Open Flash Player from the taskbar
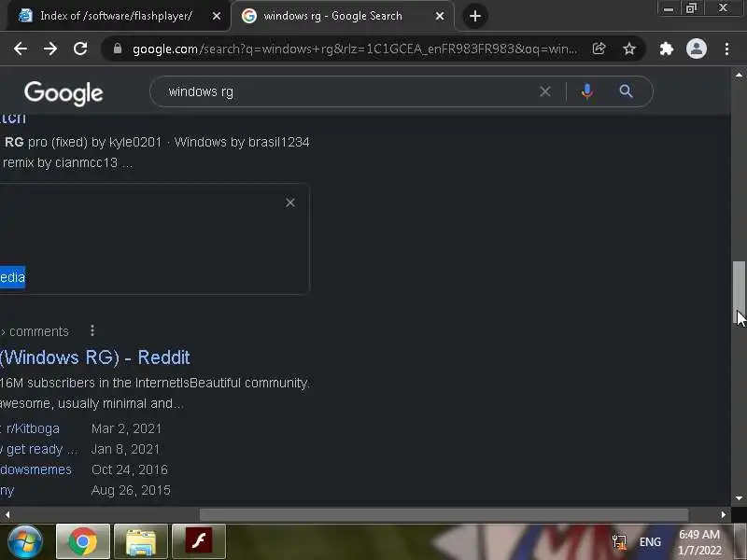The height and width of the screenshot is (560, 747). (198, 541)
